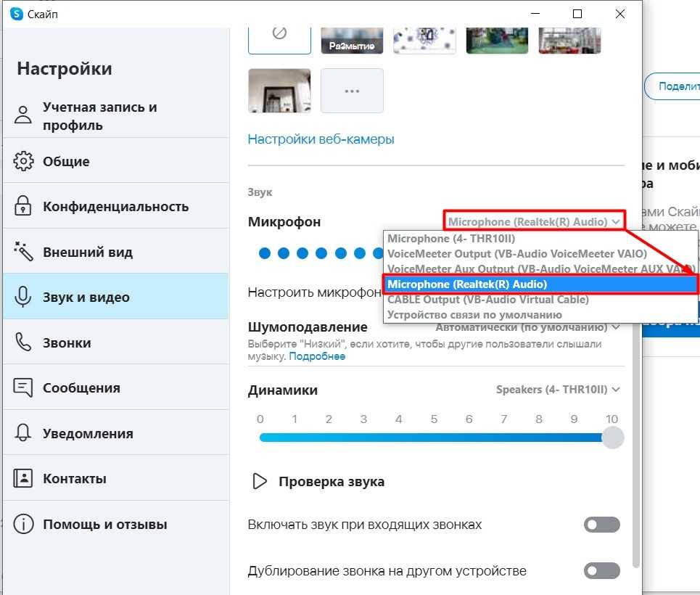Viewport: 700px width, 595px height.
Task: Open more background effects via the three dots
Action: tap(352, 91)
